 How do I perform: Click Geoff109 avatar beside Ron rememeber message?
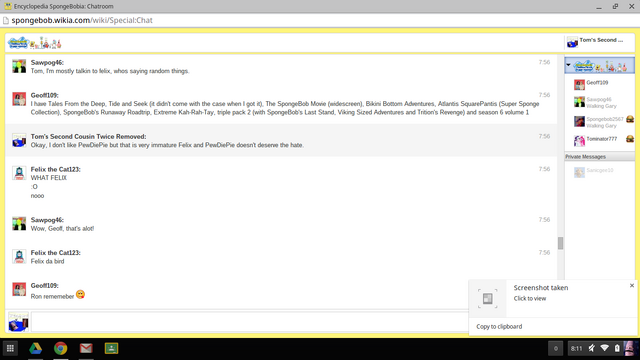tap(19, 289)
